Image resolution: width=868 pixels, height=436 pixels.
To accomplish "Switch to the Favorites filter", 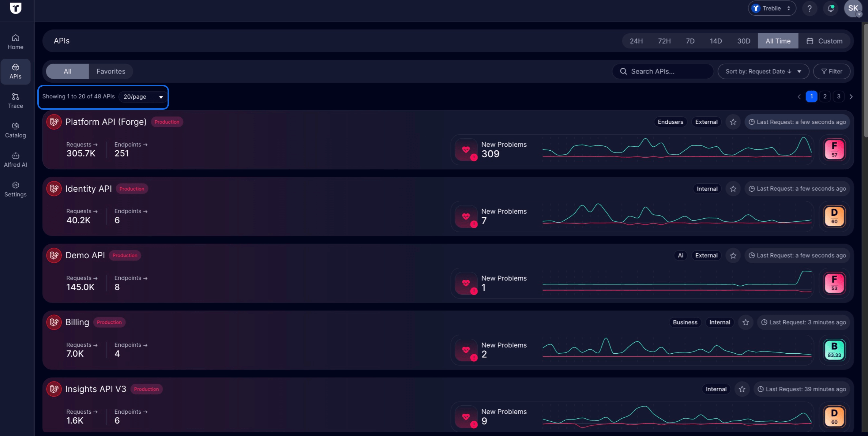I will (110, 71).
